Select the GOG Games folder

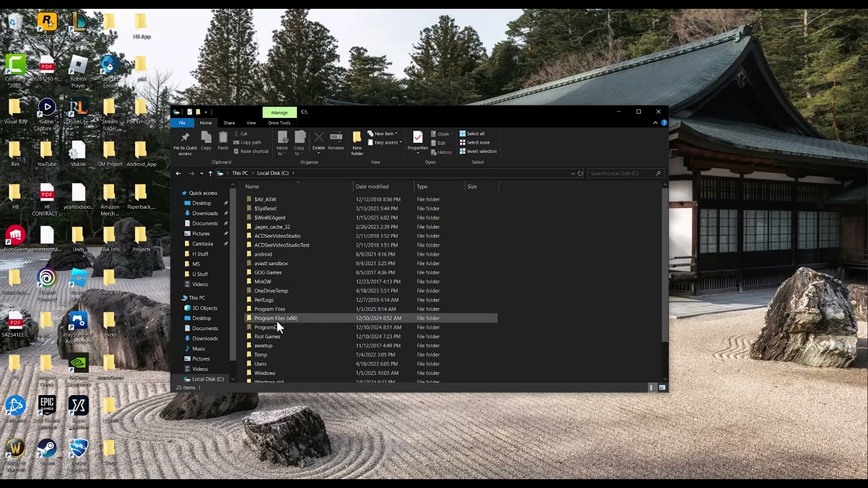267,272
